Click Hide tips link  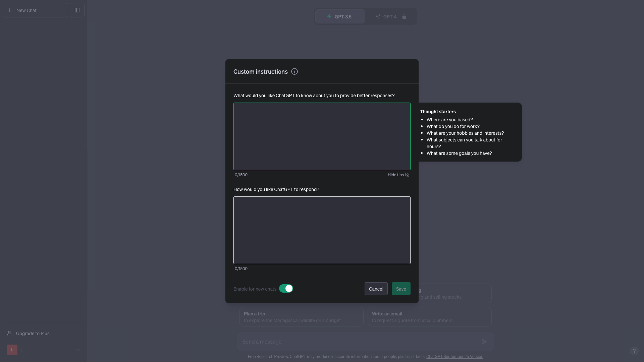pos(398,175)
